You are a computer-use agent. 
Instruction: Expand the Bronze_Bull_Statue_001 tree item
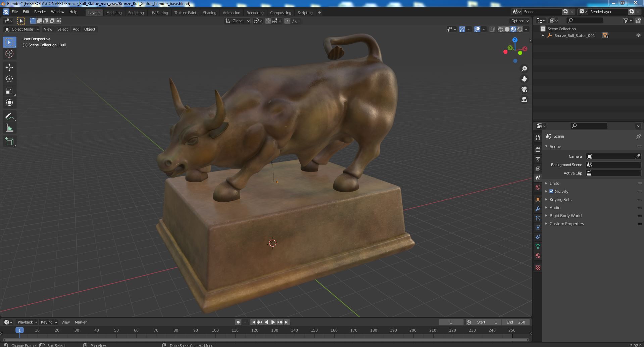[543, 35]
